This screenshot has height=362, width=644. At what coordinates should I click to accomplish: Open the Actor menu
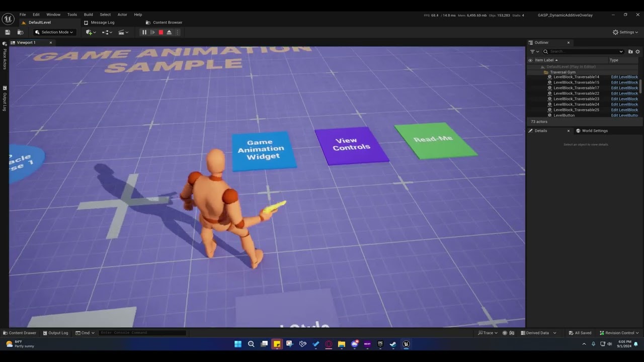click(122, 15)
